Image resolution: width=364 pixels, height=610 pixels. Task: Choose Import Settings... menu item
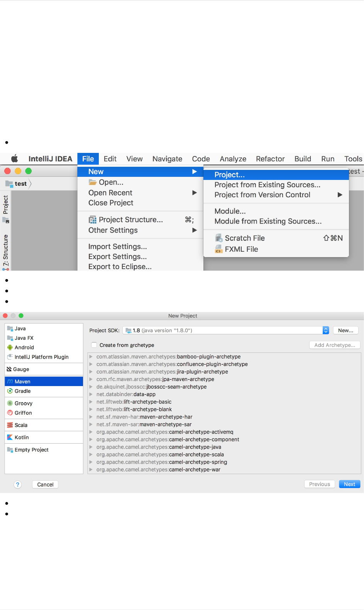click(141, 246)
